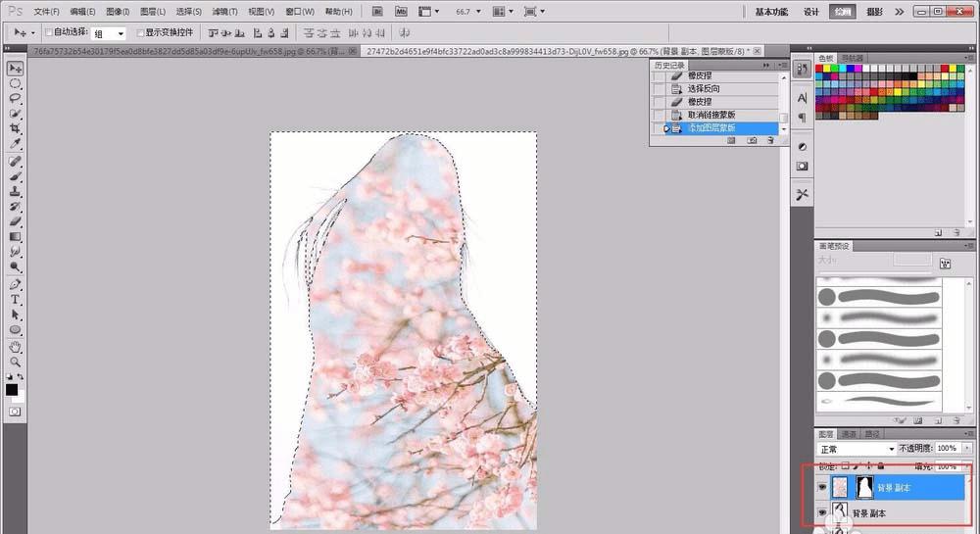Click the 取消链接蒙版 history step
This screenshot has height=534, width=980.
tap(710, 115)
